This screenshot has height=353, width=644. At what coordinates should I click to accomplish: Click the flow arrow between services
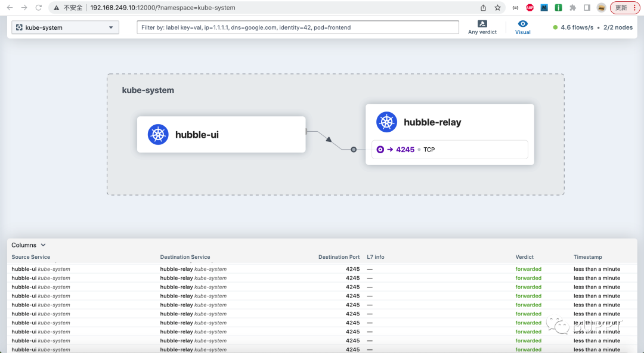(329, 140)
